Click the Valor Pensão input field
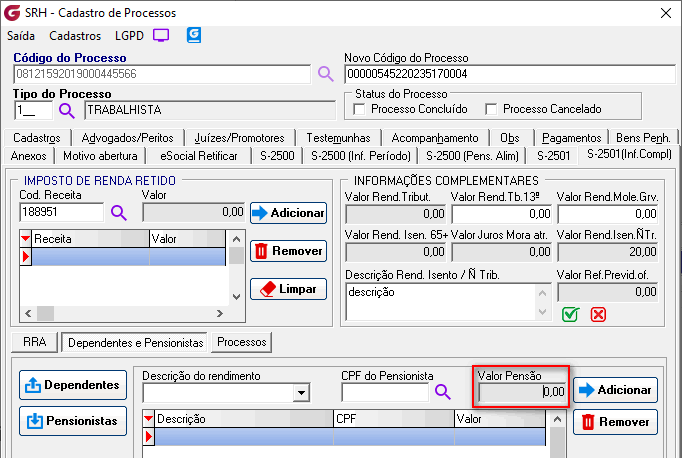682x458 pixels. [522, 391]
